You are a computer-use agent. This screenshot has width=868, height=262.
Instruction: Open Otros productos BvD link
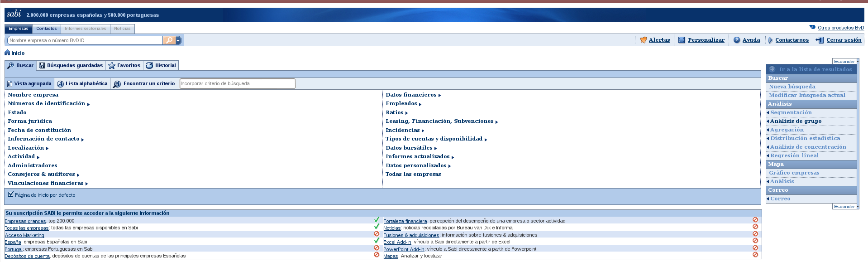click(841, 28)
